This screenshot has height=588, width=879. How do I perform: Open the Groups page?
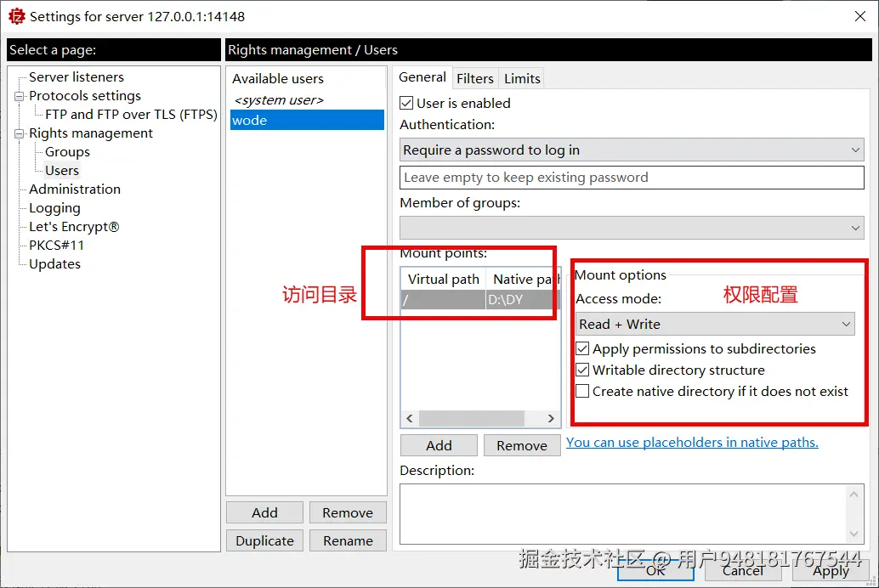click(67, 152)
